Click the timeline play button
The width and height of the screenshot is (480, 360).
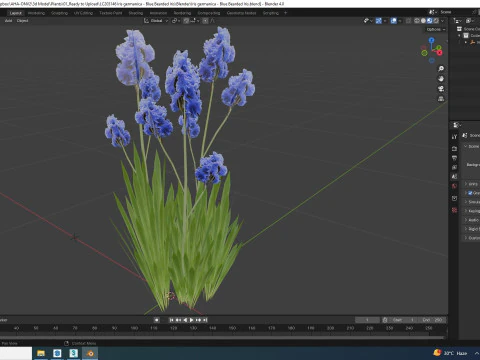192,320
